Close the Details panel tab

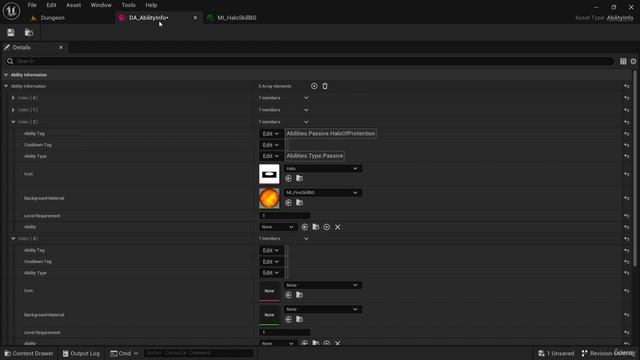tap(61, 47)
